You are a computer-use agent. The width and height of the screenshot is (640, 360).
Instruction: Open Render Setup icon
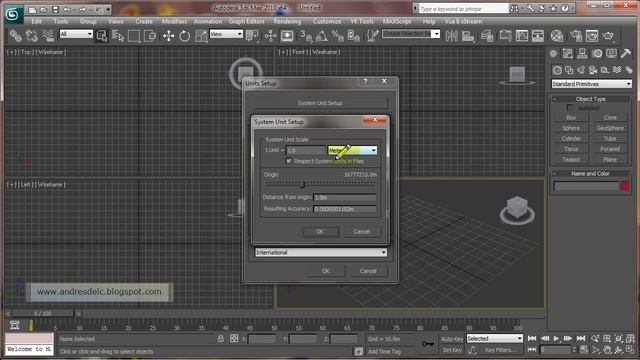coord(576,36)
